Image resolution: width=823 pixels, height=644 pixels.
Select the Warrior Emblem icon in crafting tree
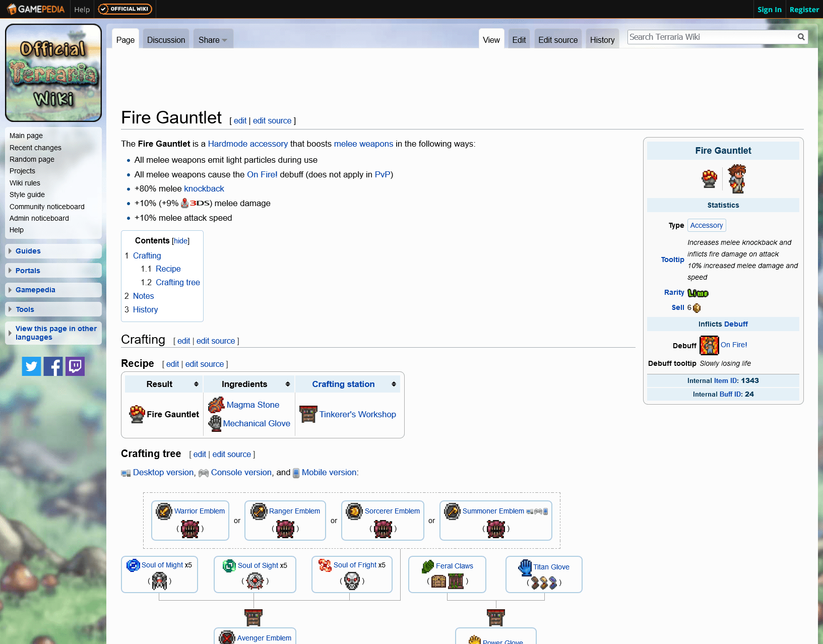[163, 510]
